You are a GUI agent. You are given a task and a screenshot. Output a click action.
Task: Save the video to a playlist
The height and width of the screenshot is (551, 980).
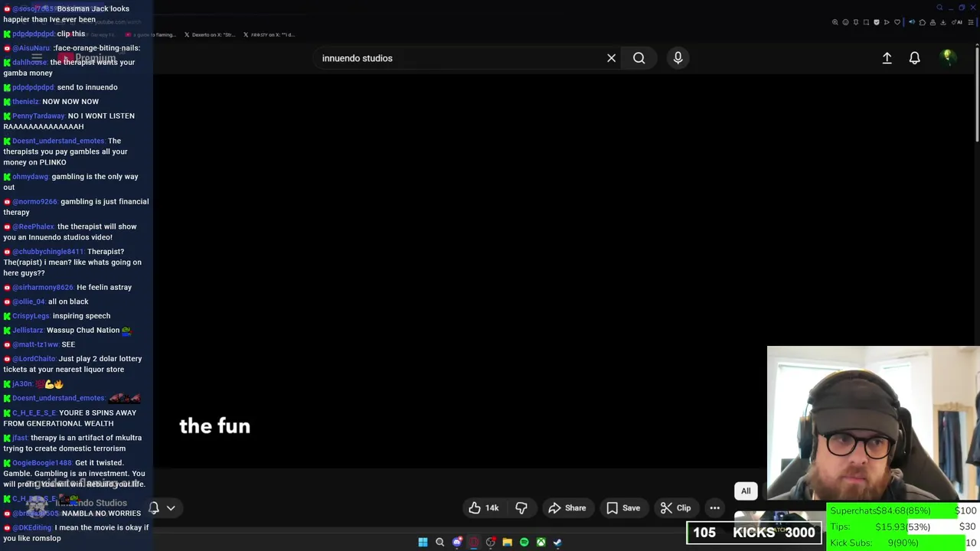tap(623, 508)
